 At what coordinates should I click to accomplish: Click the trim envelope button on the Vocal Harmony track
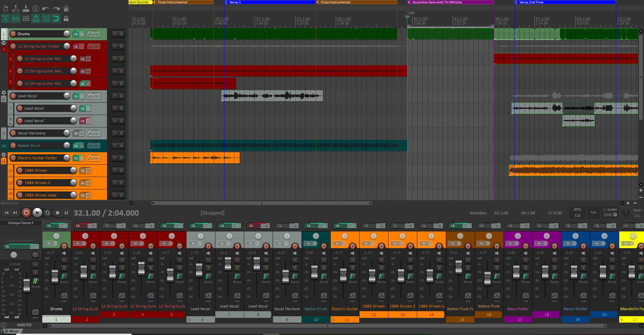click(x=94, y=133)
